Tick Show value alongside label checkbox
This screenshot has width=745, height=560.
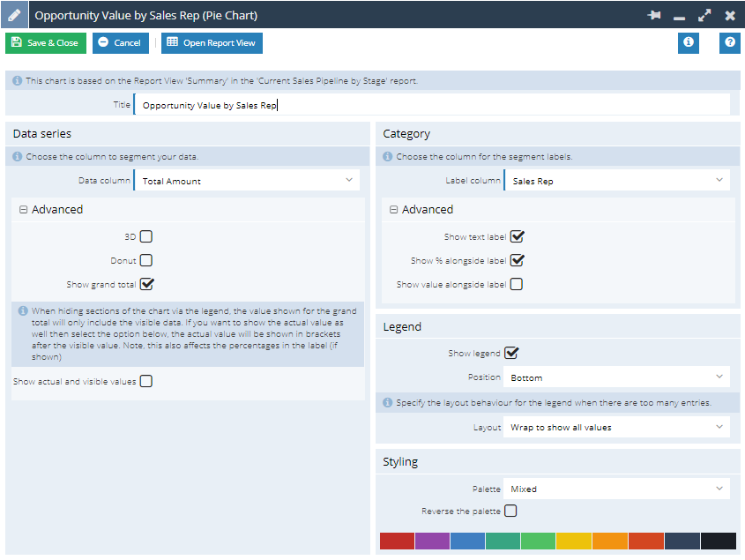click(517, 284)
